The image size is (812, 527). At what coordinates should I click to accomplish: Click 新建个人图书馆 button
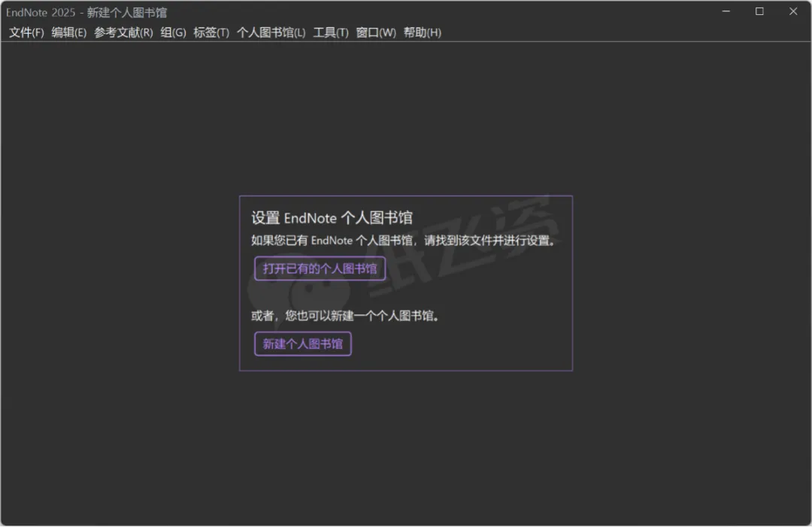302,344
